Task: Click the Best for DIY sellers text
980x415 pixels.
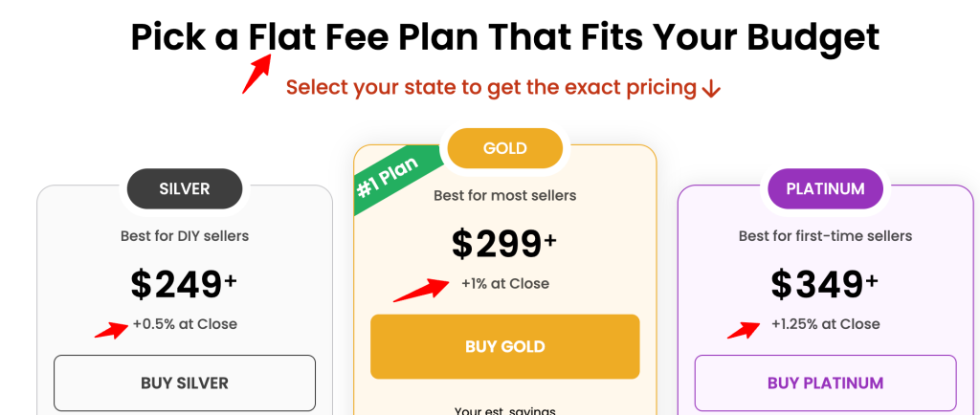Action: 185,235
